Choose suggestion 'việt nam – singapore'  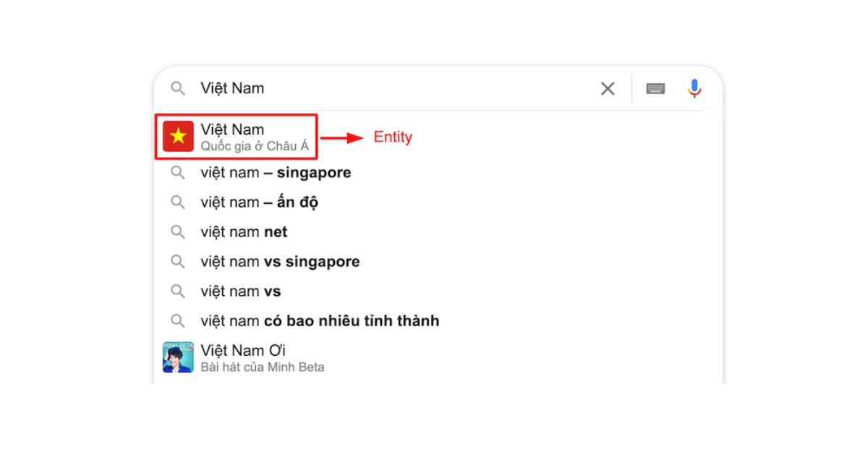[276, 173]
